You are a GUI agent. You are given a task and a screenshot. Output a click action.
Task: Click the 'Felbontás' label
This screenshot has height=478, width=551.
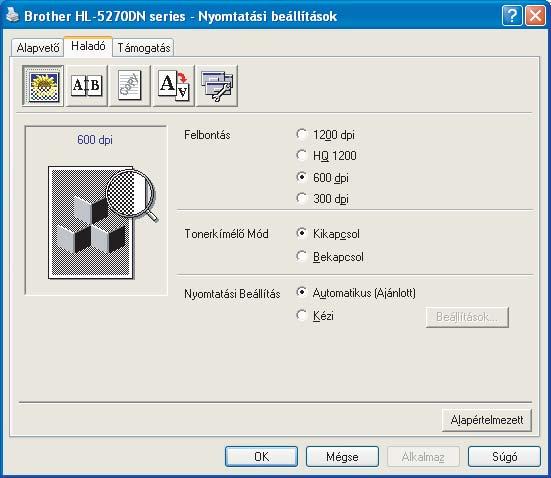[x=207, y=135]
